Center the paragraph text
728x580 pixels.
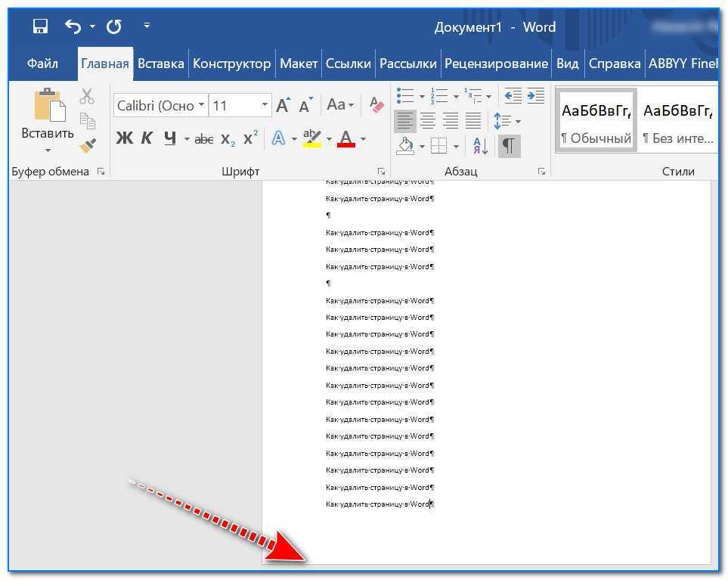(428, 121)
